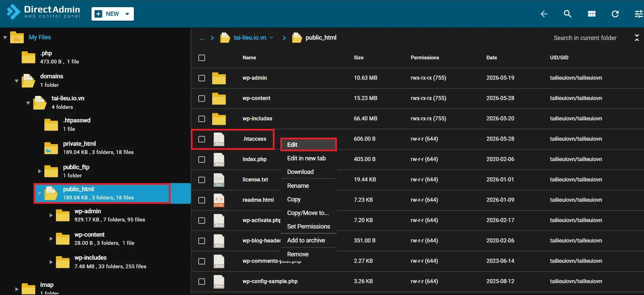Image resolution: width=644 pixels, height=295 pixels.
Task: Click the wp-config-sample.php file icon
Action: 219,282
